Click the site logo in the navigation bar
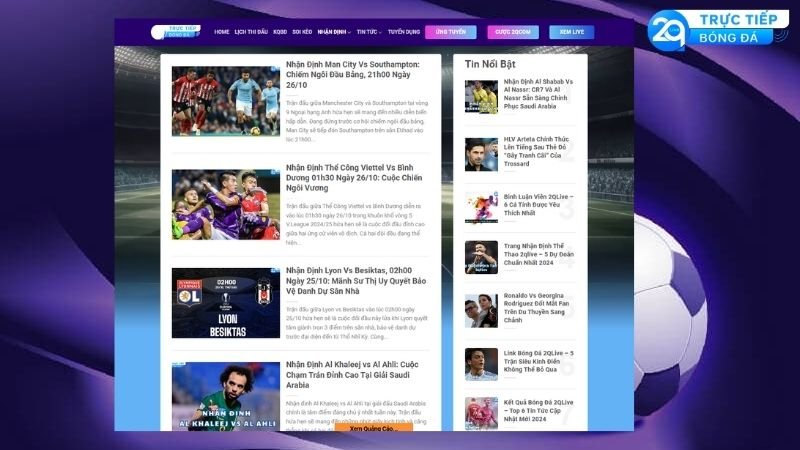Image resolution: width=800 pixels, height=450 pixels. coord(176,32)
